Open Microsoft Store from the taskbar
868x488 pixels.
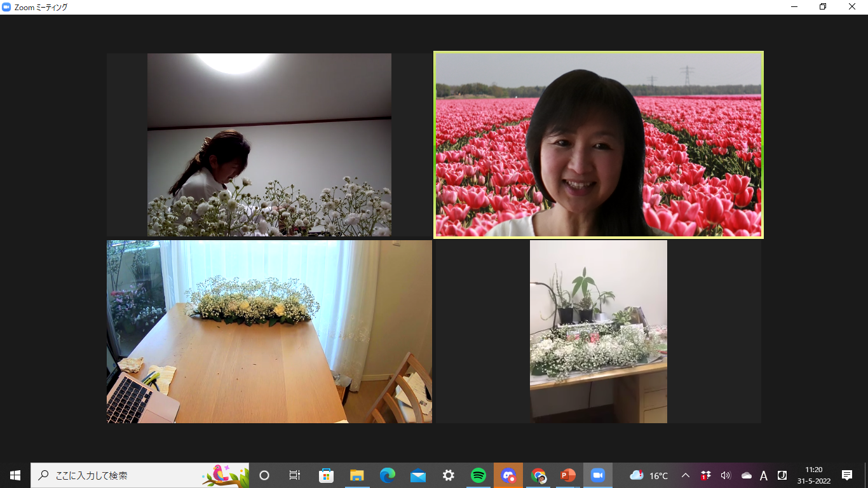tap(326, 475)
